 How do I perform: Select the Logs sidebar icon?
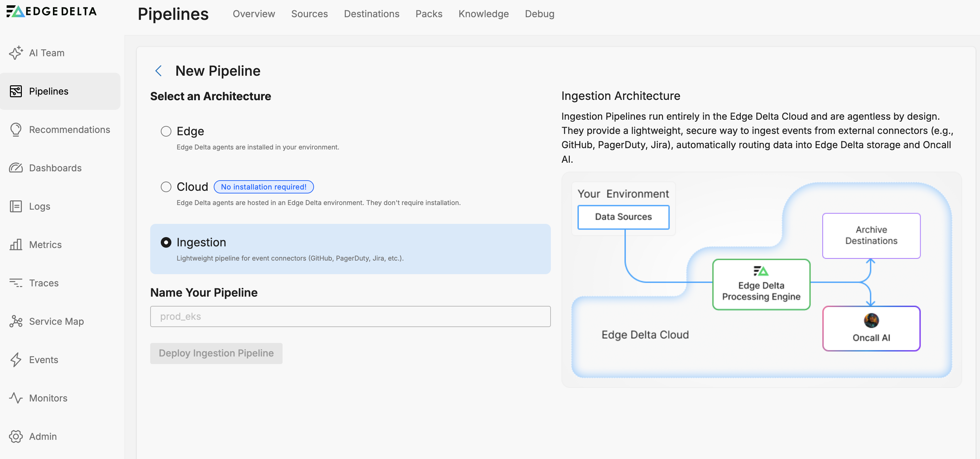[16, 206]
